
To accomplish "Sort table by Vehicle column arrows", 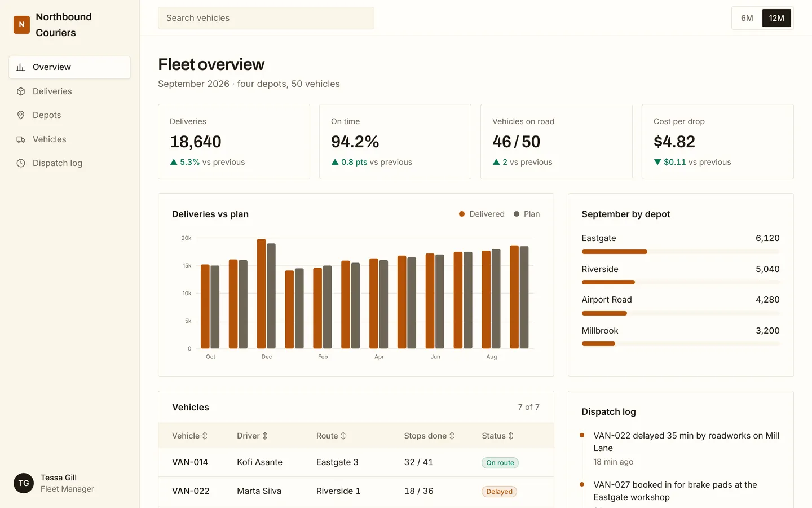I will [x=205, y=436].
